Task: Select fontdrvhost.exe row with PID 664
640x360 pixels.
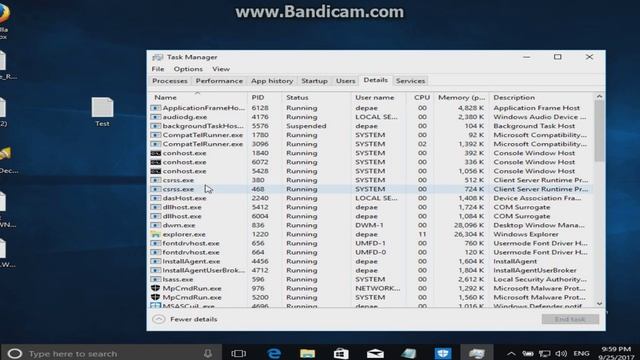Action: tap(371, 252)
